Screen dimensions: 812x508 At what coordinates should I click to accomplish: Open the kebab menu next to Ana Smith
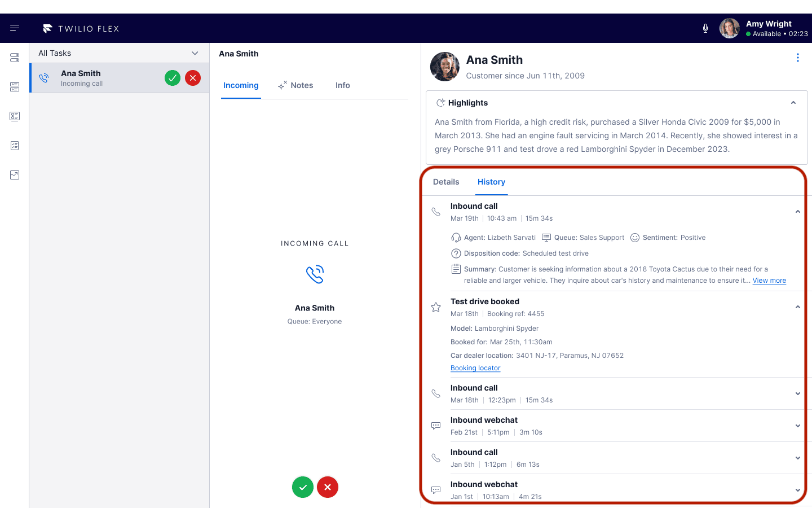[798, 58]
